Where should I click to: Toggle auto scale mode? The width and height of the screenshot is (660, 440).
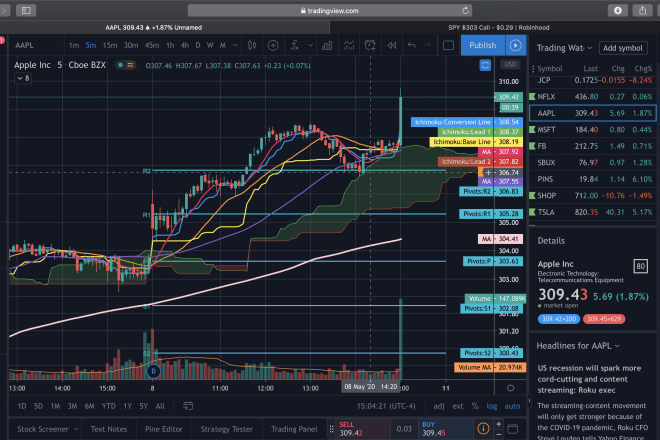pos(512,406)
